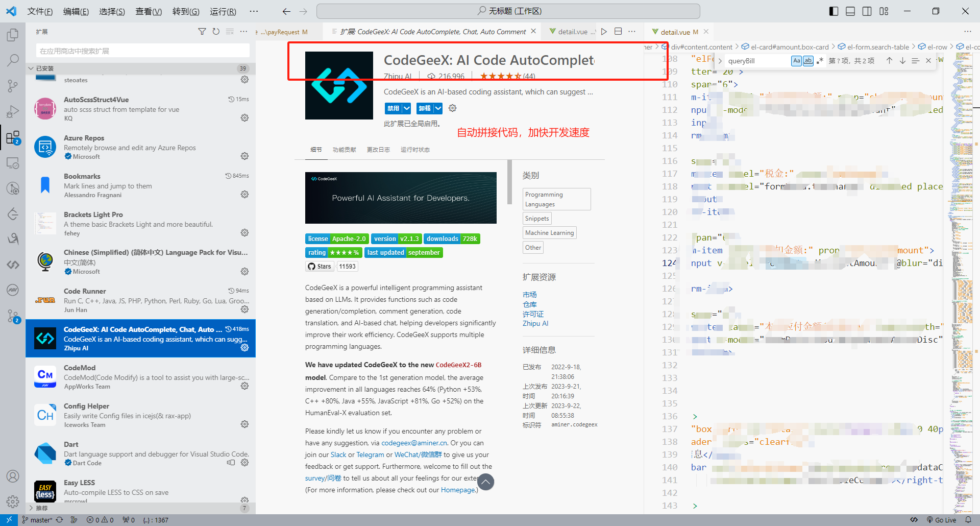The image size is (980, 526).
Task: Toggle regular expression in find widget
Action: click(x=820, y=61)
